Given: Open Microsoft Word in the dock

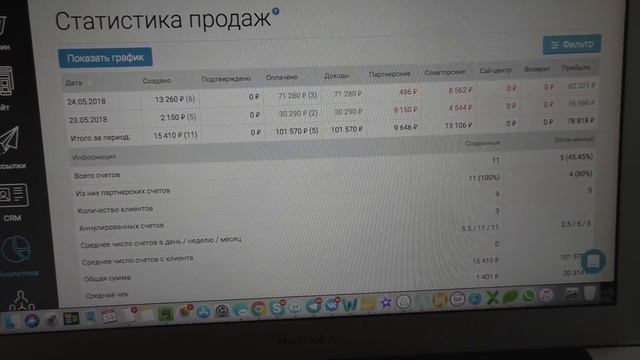Looking at the screenshot, I should [x=349, y=304].
